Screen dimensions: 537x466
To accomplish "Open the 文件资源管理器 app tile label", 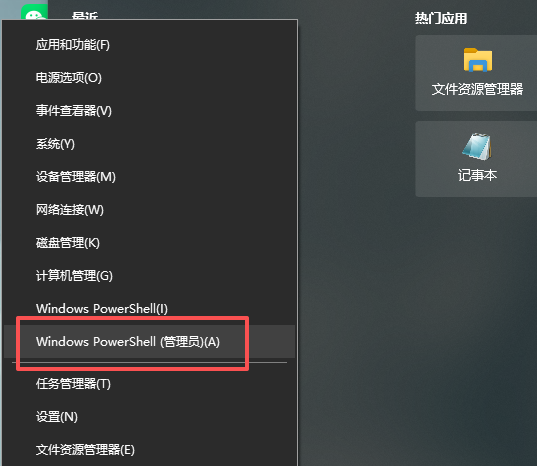I will pos(477,89).
